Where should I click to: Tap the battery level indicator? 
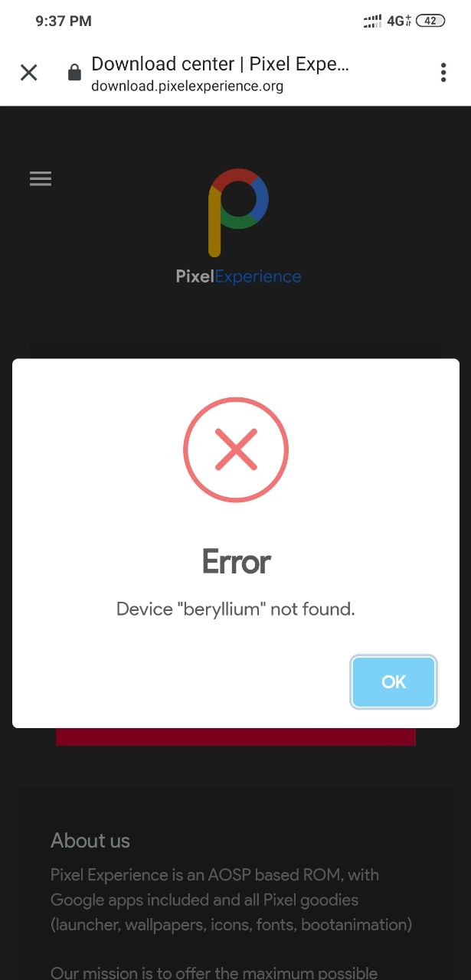coord(430,21)
